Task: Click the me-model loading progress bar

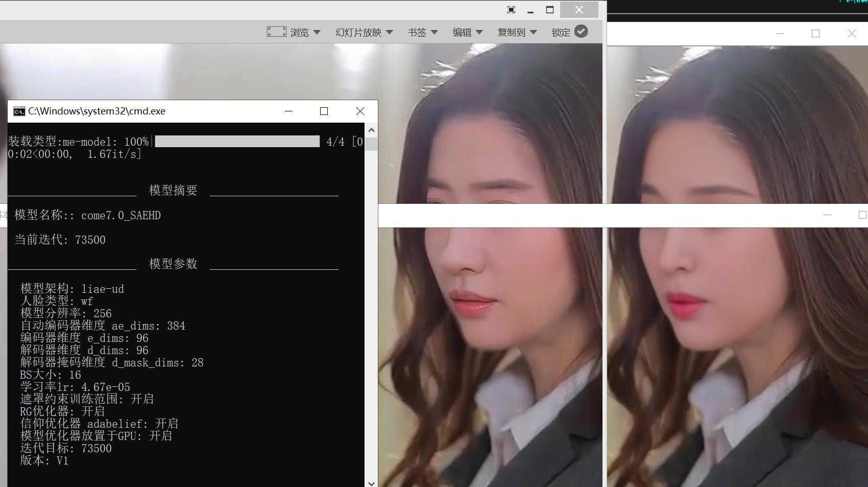Action: [237, 141]
